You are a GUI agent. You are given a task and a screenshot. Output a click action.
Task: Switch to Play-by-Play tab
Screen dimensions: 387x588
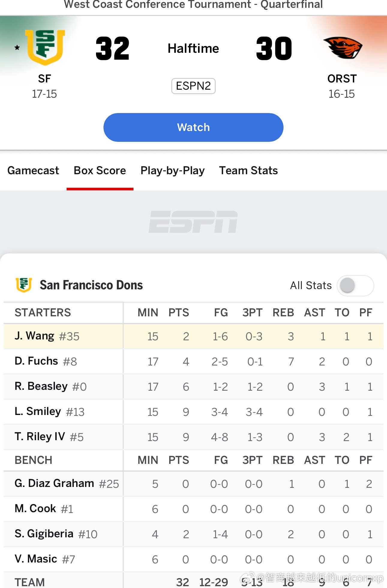coord(172,171)
